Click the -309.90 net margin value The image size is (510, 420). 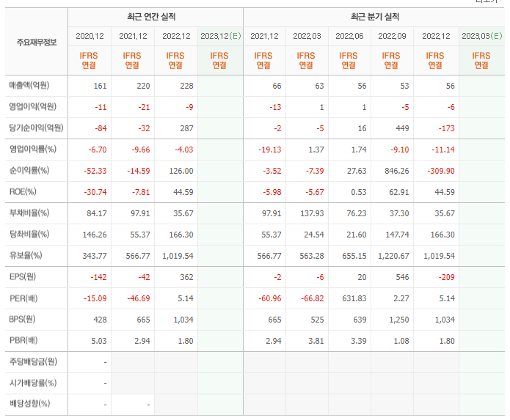point(441,172)
